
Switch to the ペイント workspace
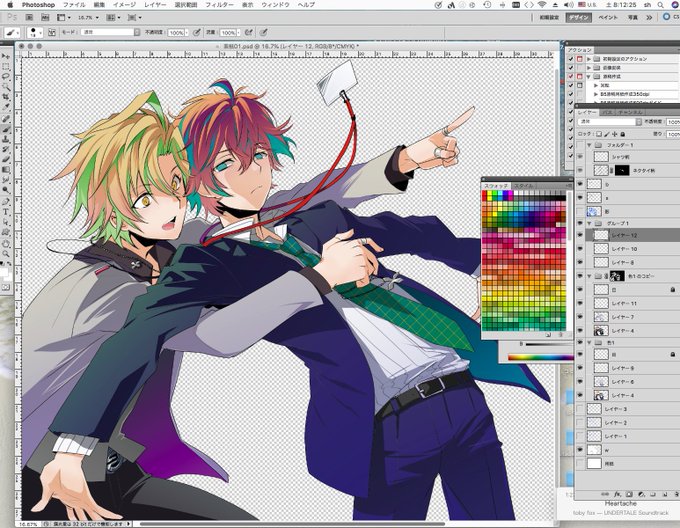(x=608, y=18)
